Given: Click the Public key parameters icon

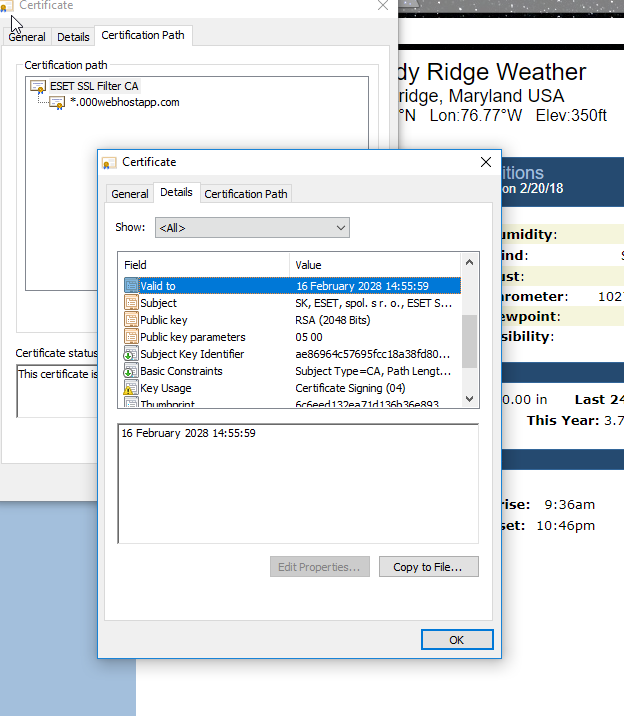Looking at the screenshot, I should point(131,337).
